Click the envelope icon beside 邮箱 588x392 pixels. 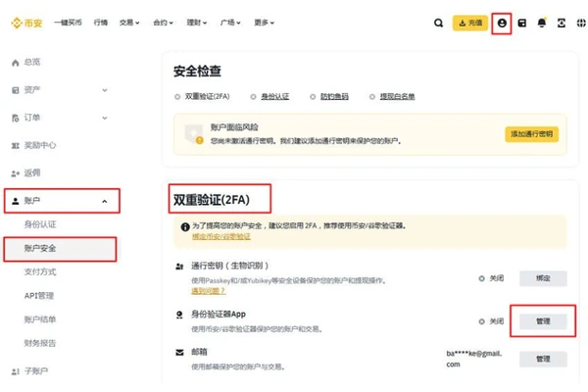pos(179,352)
